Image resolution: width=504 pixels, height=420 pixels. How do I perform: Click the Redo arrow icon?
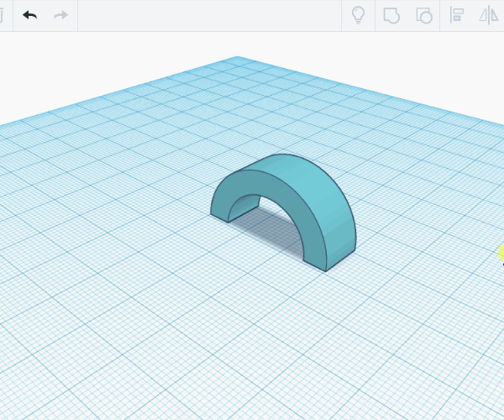60,15
